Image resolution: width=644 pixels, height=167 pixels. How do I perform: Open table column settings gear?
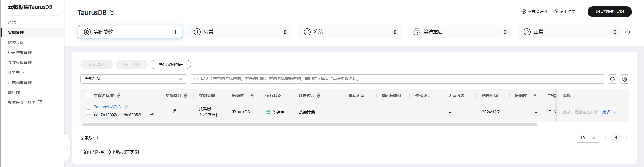(625, 79)
